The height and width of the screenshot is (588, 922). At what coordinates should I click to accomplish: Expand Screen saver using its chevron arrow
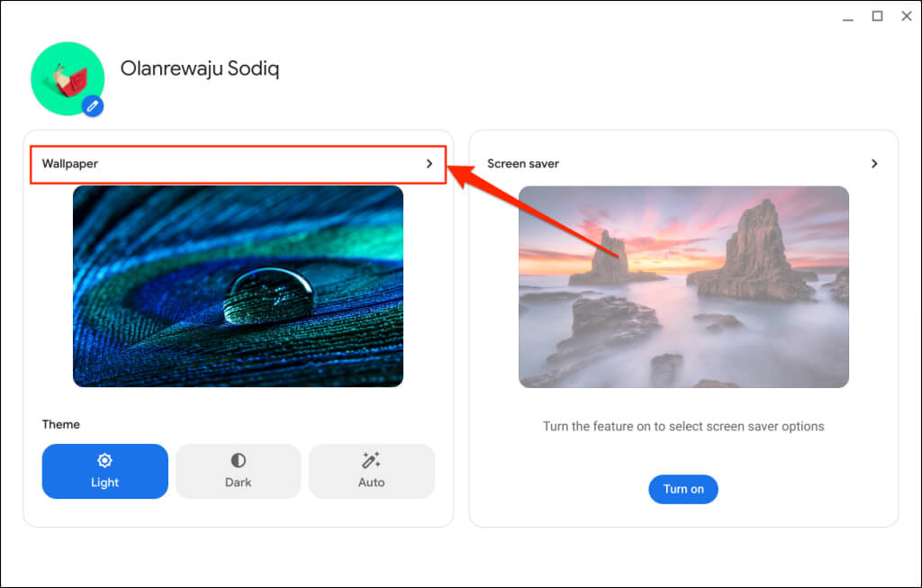(874, 164)
